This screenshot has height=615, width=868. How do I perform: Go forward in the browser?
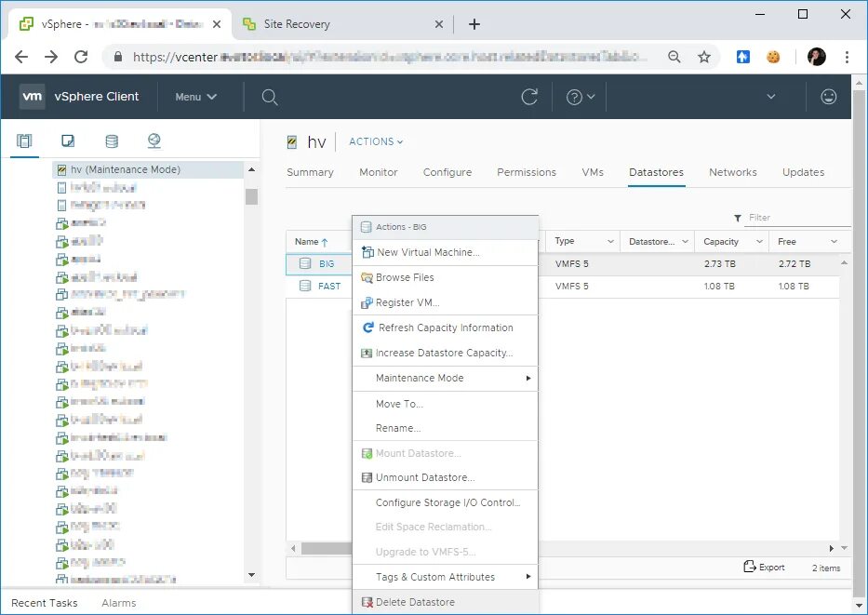(51, 57)
